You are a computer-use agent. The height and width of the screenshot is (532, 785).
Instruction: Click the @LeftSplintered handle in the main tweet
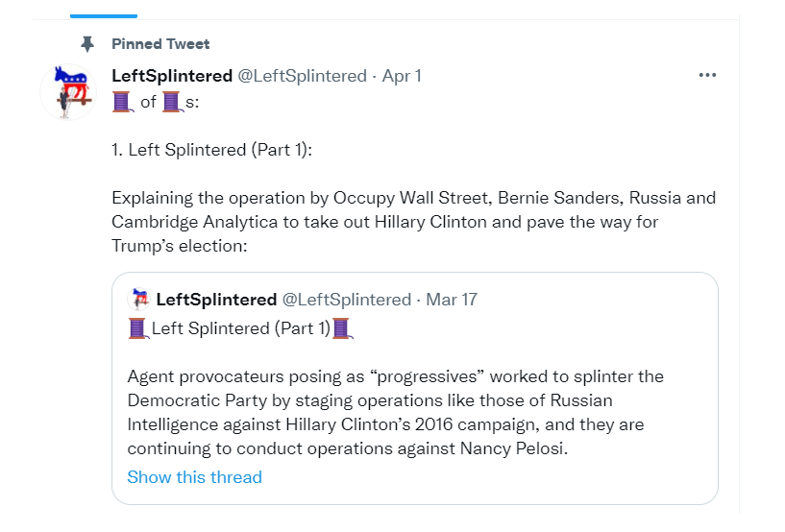302,76
